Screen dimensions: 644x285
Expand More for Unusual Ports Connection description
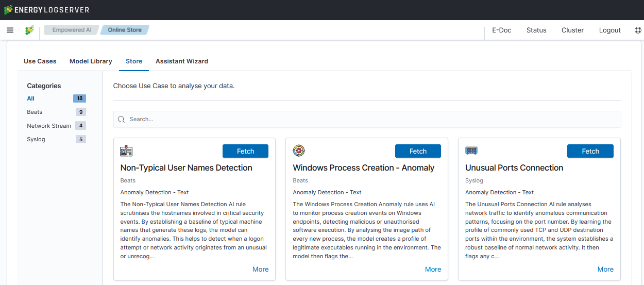pyautogui.click(x=605, y=269)
